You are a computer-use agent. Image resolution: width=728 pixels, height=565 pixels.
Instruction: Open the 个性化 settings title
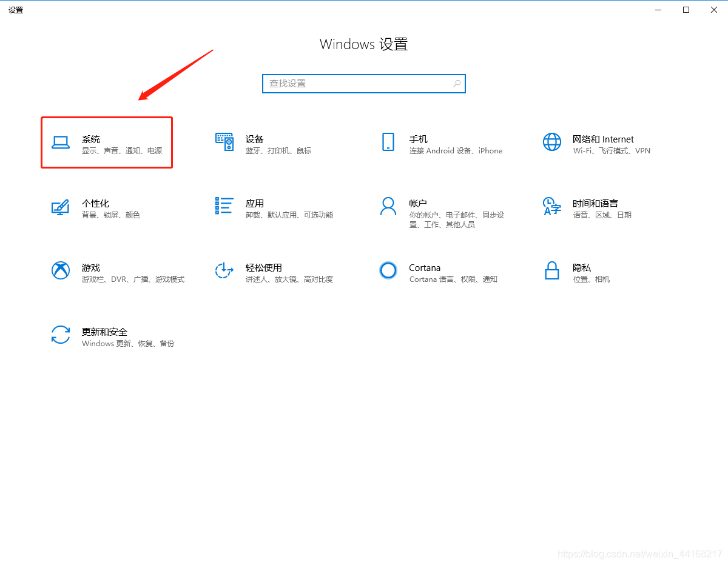click(x=96, y=204)
